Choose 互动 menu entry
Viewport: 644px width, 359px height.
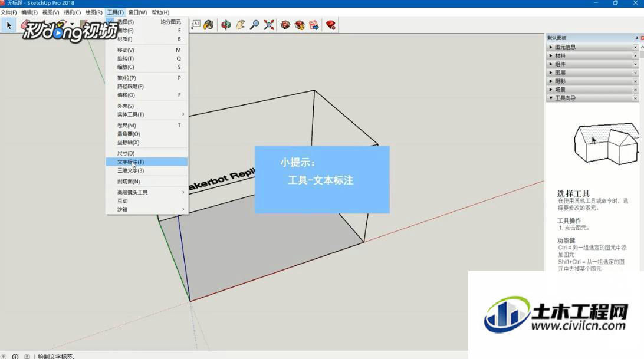coord(147,201)
